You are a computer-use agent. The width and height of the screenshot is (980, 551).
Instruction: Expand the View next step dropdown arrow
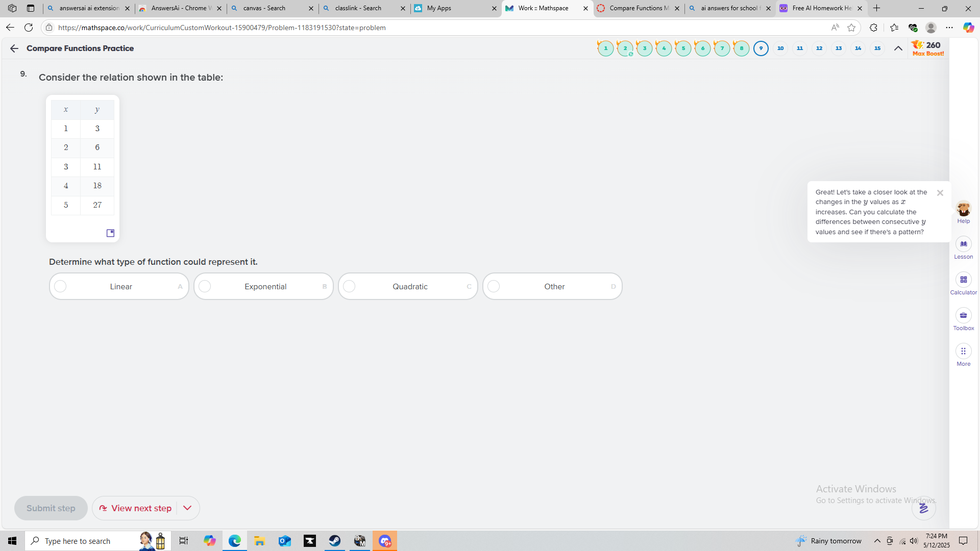click(187, 508)
